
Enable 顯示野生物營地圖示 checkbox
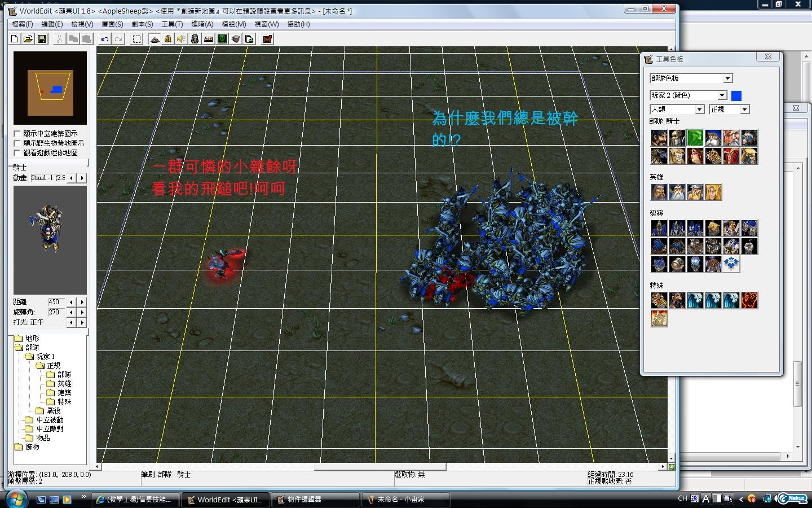(x=17, y=143)
